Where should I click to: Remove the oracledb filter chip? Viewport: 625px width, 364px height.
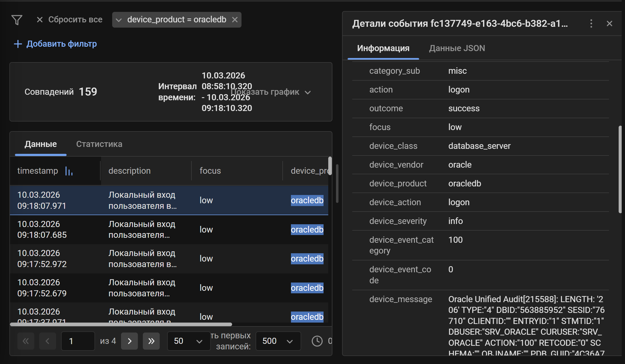(x=235, y=20)
